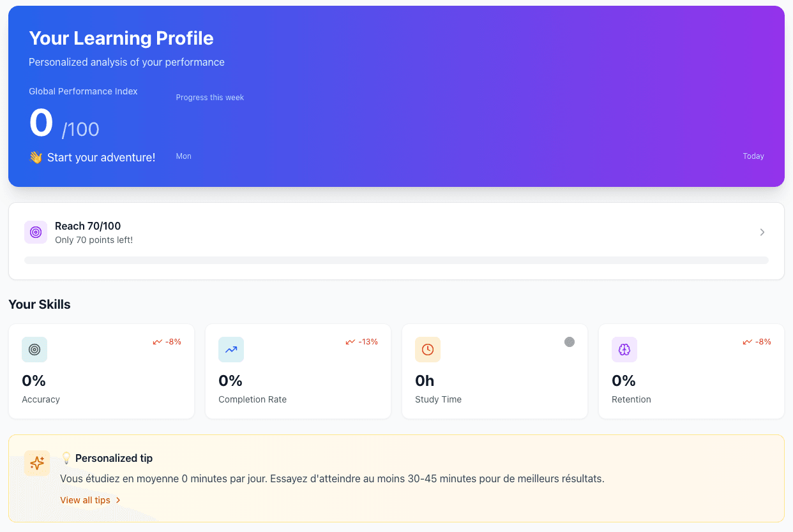Click the purple target icon beside Reach 70/100
Screen dimensions: 793x532
coord(36,232)
